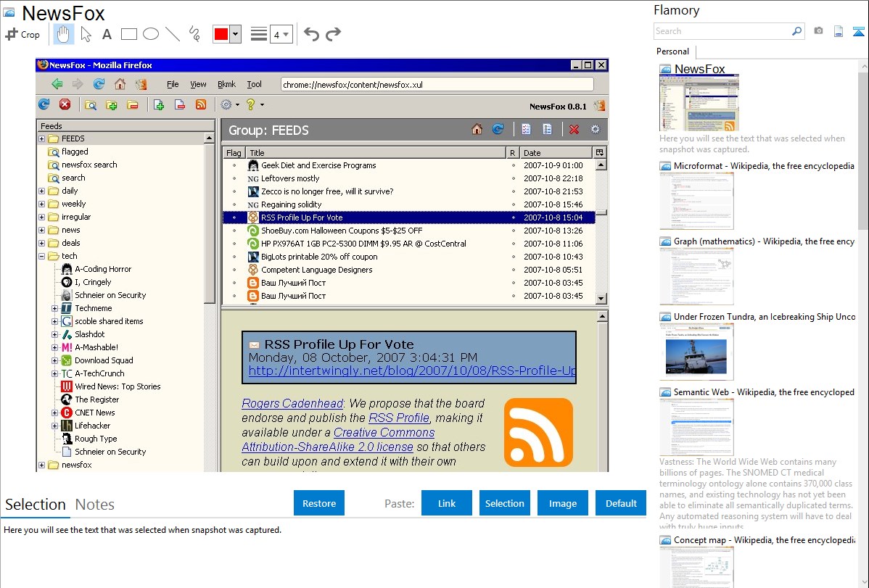This screenshot has height=588, width=869.
Task: Select the flagged search folder
Action: click(x=75, y=152)
